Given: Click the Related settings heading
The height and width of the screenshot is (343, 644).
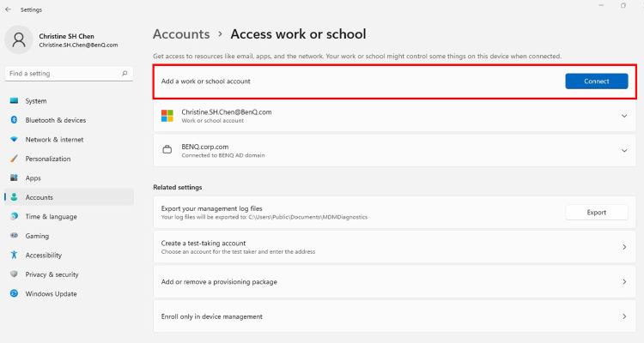Looking at the screenshot, I should 178,187.
